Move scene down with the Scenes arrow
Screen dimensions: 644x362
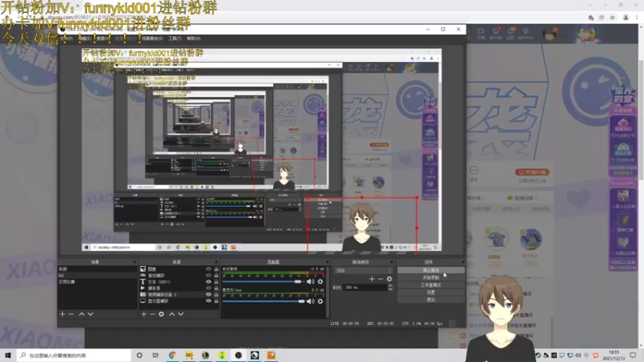(x=90, y=314)
